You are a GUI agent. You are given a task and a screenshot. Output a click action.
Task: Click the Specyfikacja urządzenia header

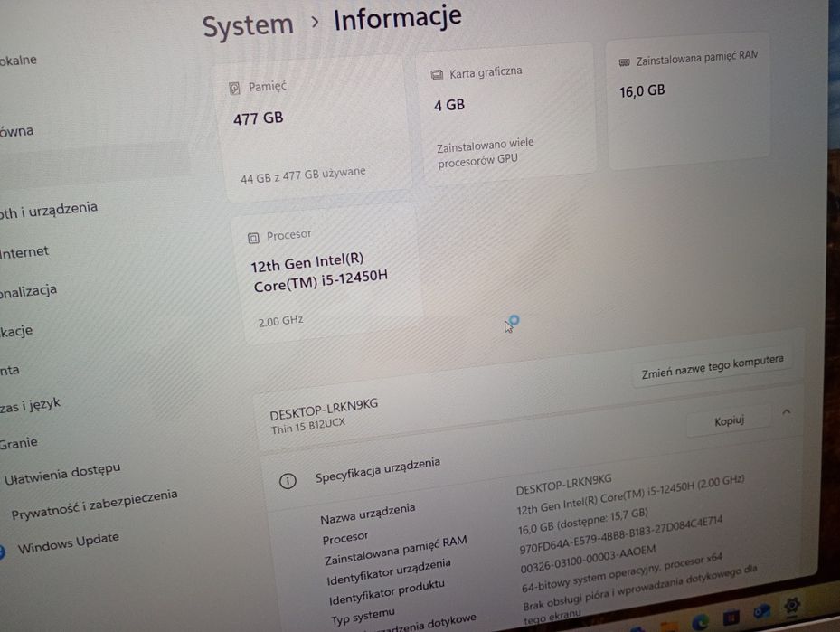[378, 470]
